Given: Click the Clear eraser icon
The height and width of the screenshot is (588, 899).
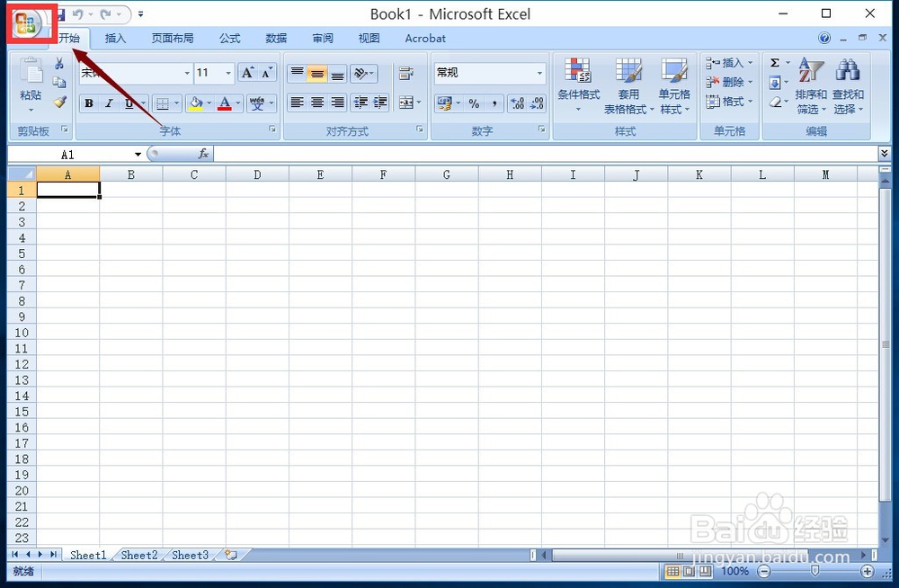Looking at the screenshot, I should [x=775, y=102].
